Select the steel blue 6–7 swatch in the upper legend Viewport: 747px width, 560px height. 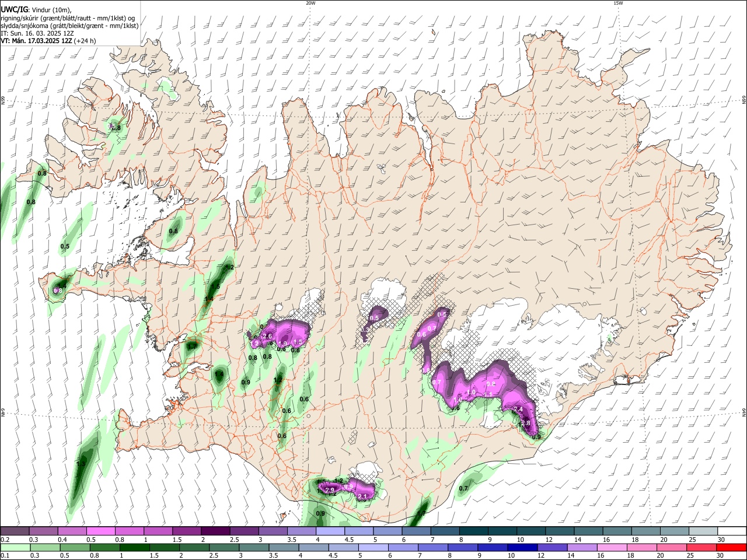[417, 531]
